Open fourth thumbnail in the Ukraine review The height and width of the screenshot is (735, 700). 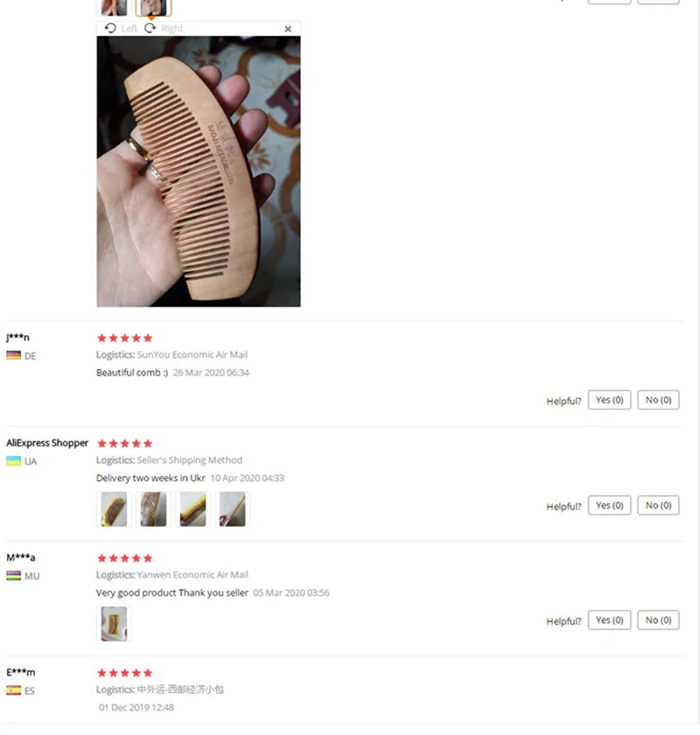232,509
